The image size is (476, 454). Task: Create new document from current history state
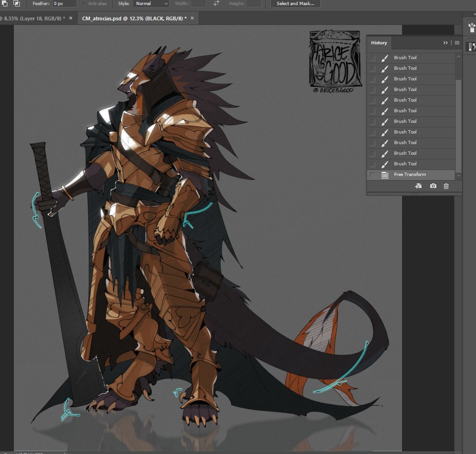tap(418, 186)
